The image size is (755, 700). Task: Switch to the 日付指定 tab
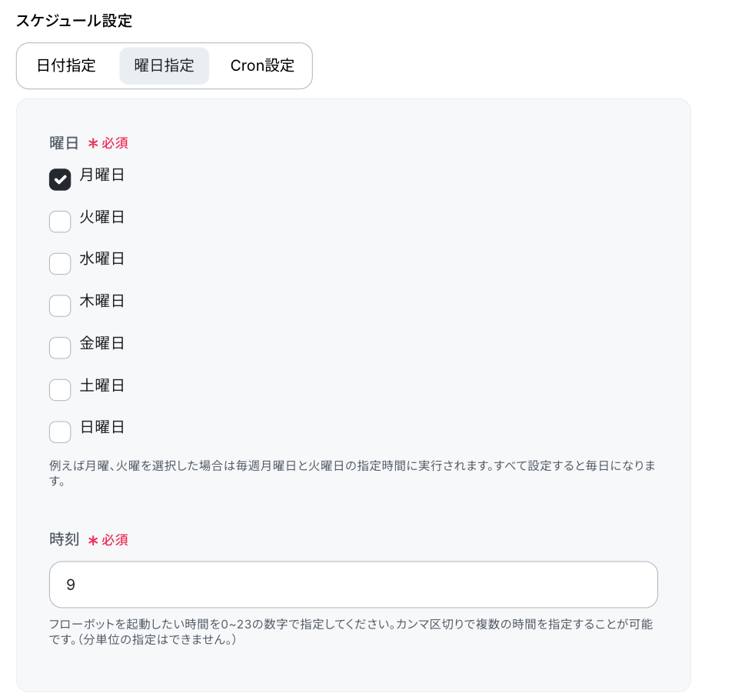(66, 65)
